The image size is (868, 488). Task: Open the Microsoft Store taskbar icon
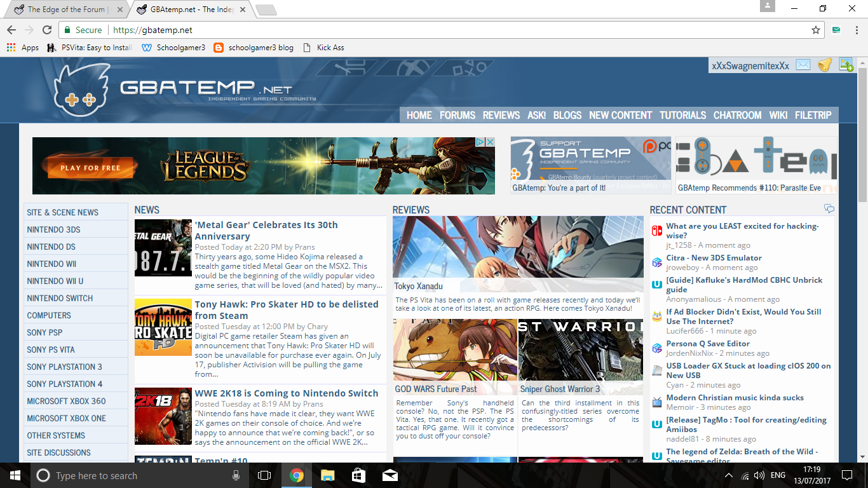coord(358,475)
